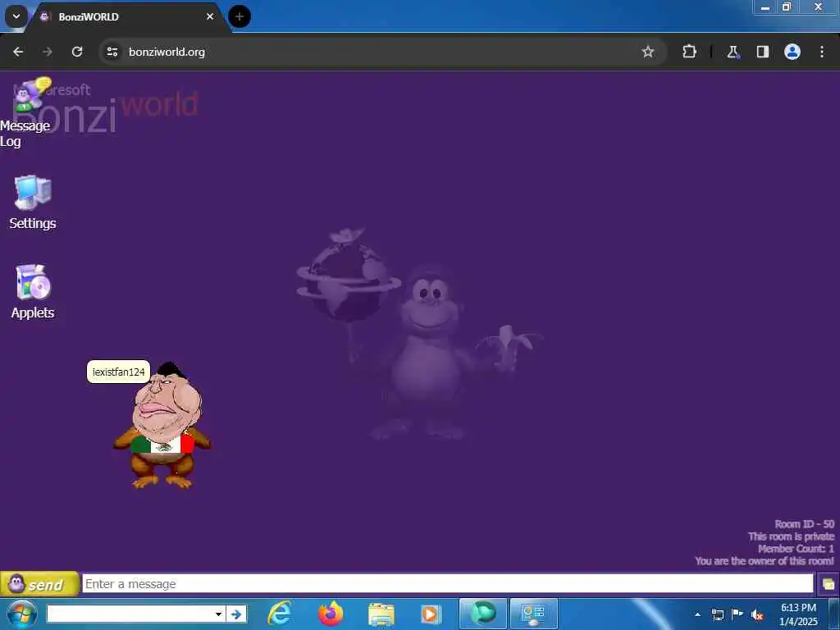840x630 pixels.
Task: Open the Chrome three-dot menu
Action: (x=822, y=52)
